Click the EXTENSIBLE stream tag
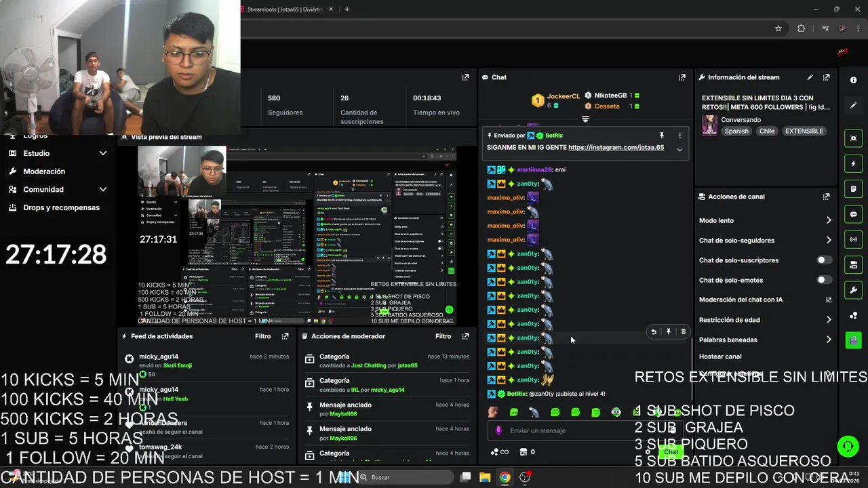This screenshot has height=488, width=868. coord(804,131)
